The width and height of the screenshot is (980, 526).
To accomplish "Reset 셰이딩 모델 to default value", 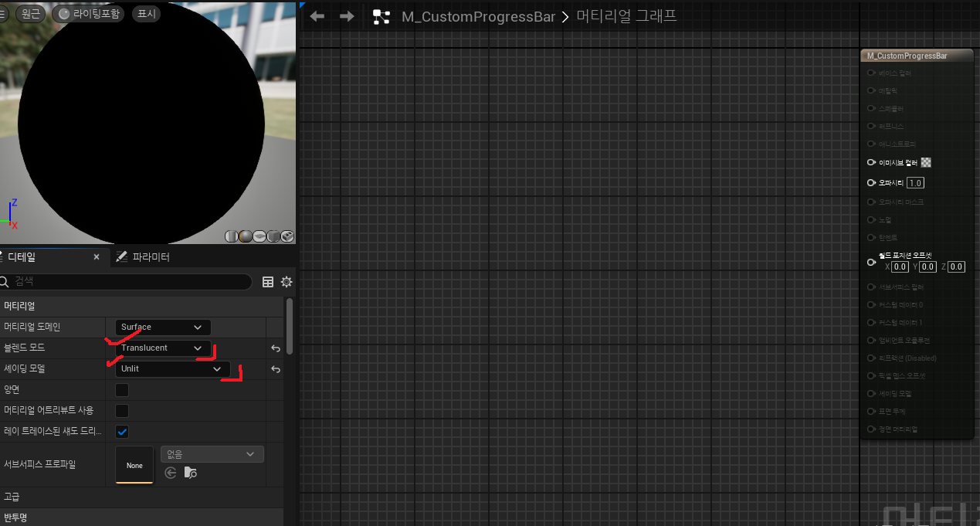I will point(276,369).
